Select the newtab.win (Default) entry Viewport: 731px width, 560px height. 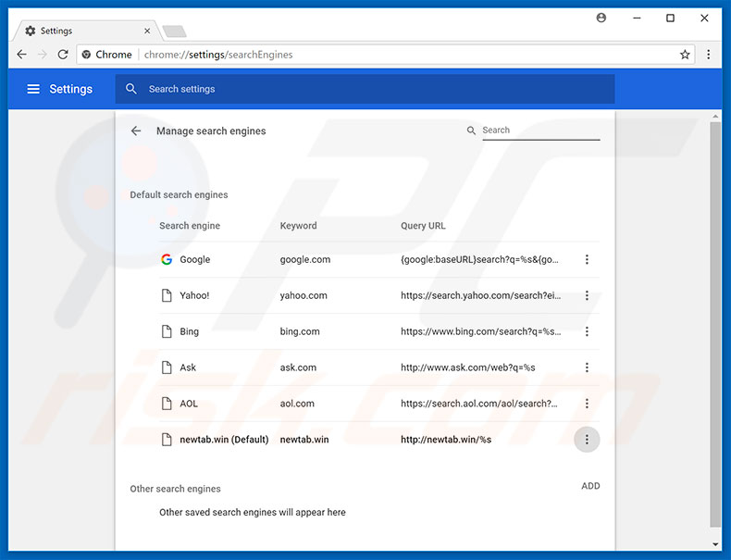click(x=224, y=440)
